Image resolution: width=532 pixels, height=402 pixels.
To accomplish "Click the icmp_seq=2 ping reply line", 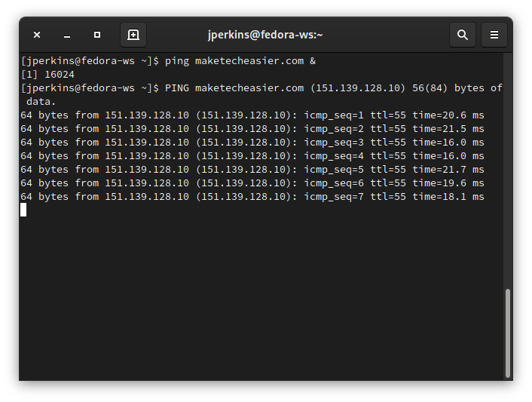I will pyautogui.click(x=252, y=129).
